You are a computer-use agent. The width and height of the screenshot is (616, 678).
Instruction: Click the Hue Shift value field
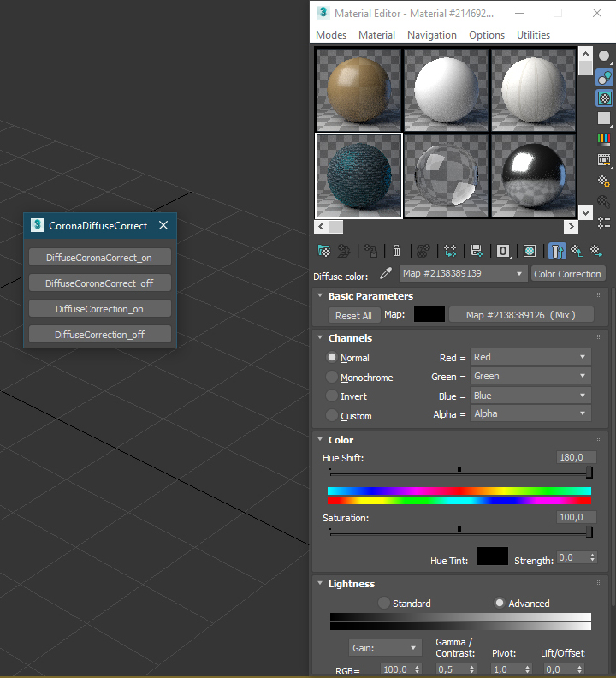point(577,457)
